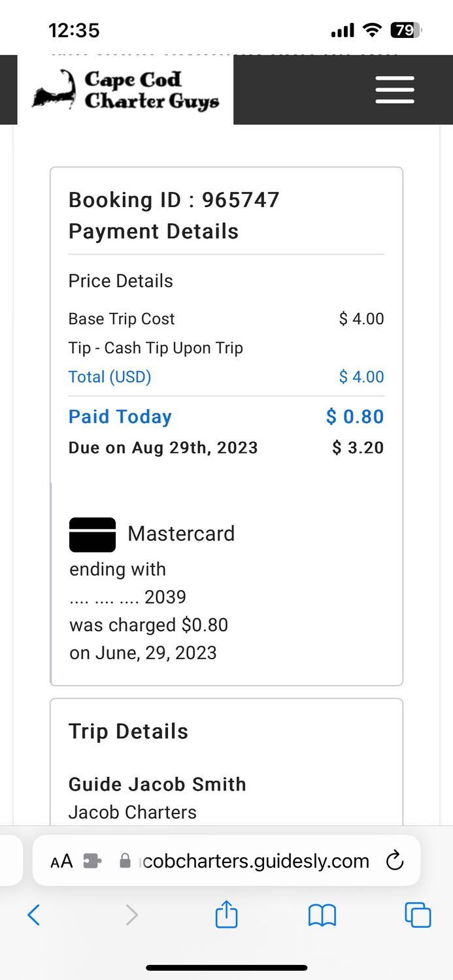Tap the Trip Details section heading
The image size is (453, 980).
click(128, 732)
